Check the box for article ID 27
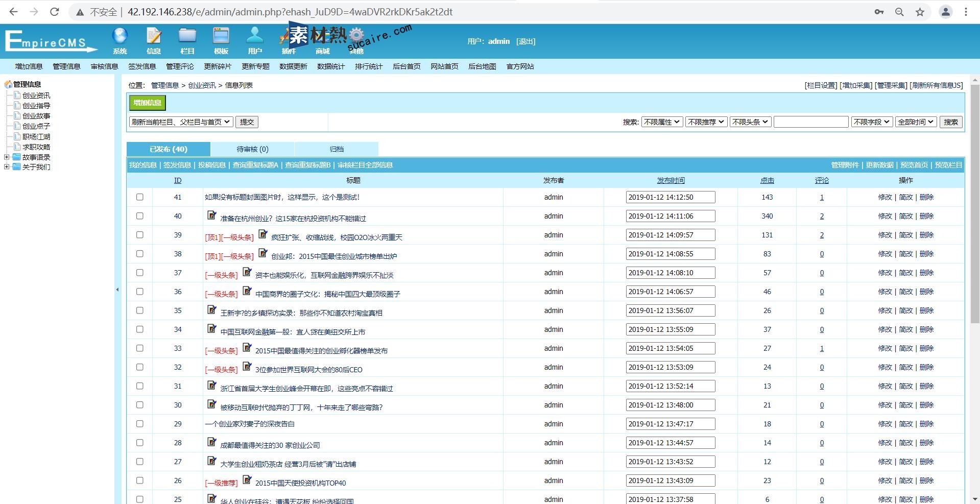980x504 pixels. coord(140,462)
